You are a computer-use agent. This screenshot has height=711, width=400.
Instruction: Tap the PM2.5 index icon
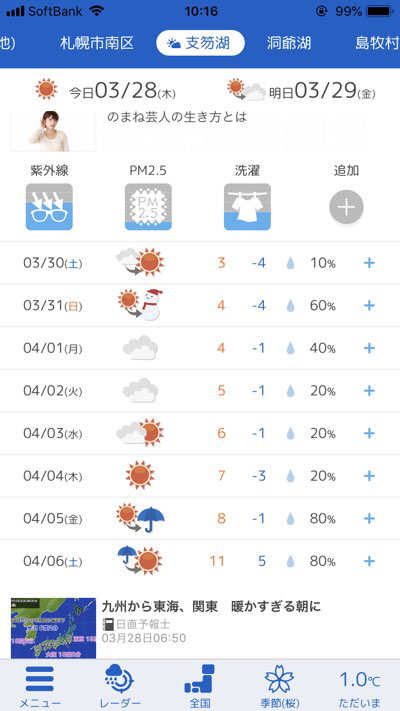point(148,207)
